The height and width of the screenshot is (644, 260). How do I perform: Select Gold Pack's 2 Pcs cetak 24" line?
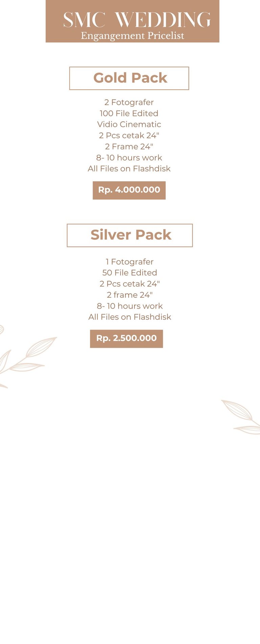point(129,135)
